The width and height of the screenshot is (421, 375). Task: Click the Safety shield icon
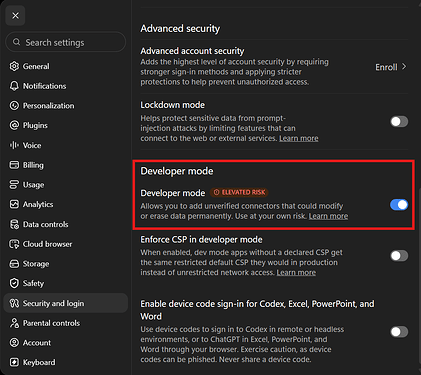coord(14,283)
